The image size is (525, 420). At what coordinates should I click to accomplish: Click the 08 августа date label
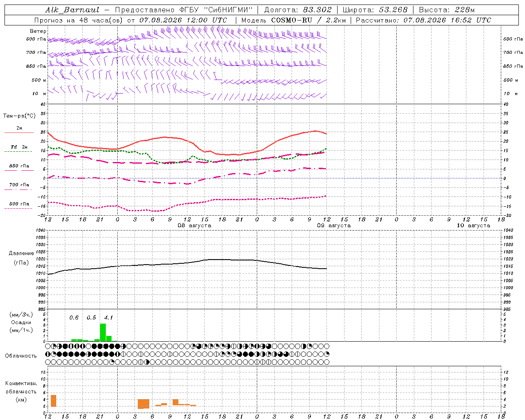(x=194, y=225)
